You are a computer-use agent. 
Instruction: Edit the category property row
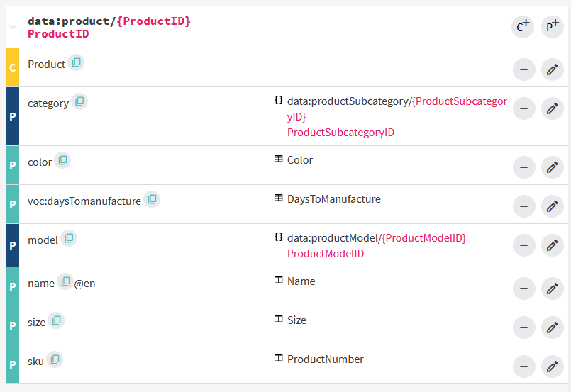pos(552,108)
